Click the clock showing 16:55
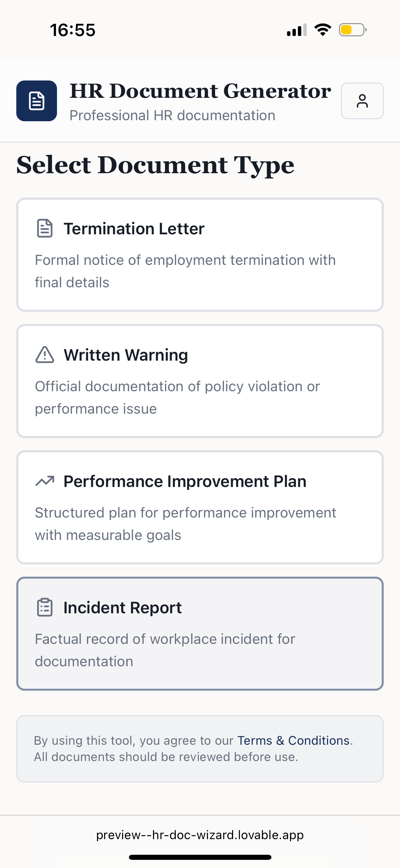The image size is (400, 868). click(x=72, y=30)
